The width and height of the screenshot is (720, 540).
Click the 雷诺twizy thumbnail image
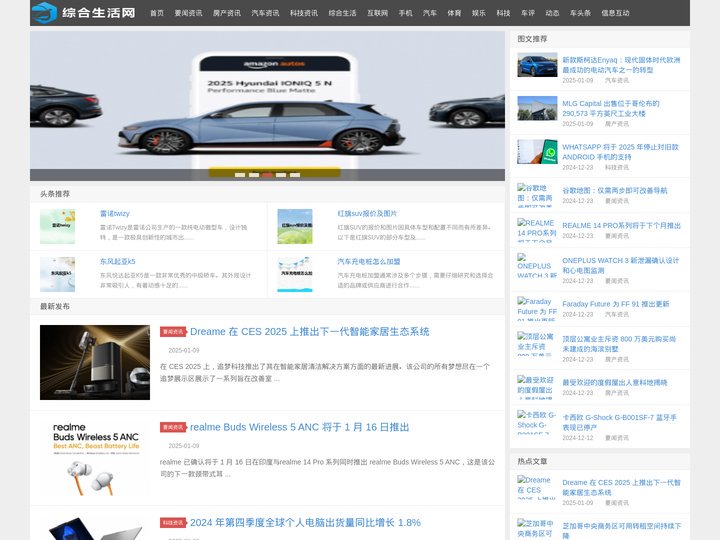click(57, 226)
